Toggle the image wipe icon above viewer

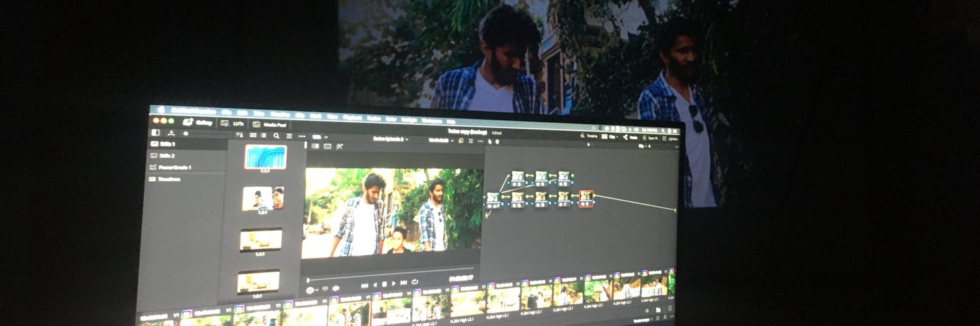pos(315,146)
